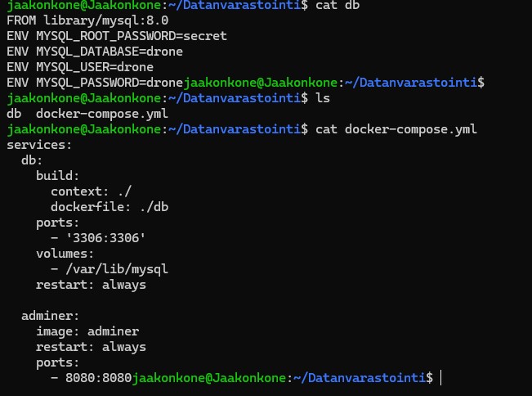
Task: Click the 'volumes:' key
Action: pyautogui.click(x=65, y=254)
